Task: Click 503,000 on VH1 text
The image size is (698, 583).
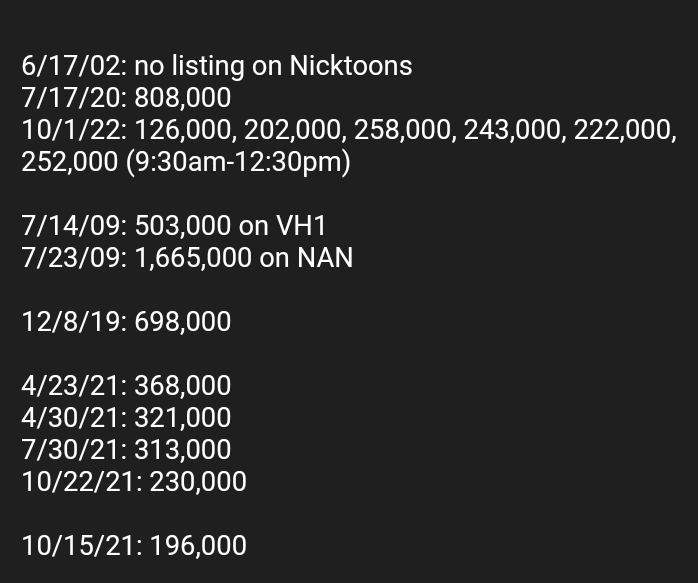Action: click(x=231, y=226)
